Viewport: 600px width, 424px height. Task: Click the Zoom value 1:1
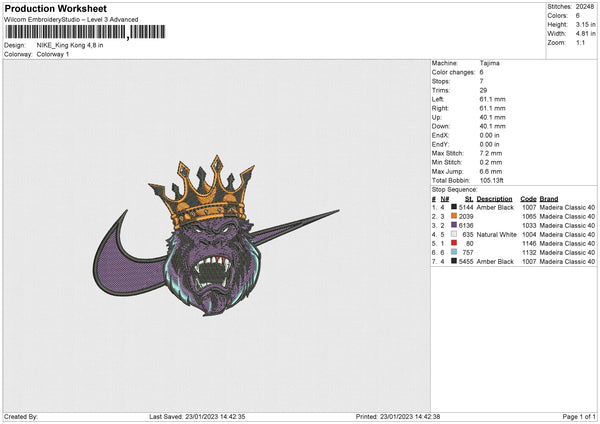pos(580,42)
